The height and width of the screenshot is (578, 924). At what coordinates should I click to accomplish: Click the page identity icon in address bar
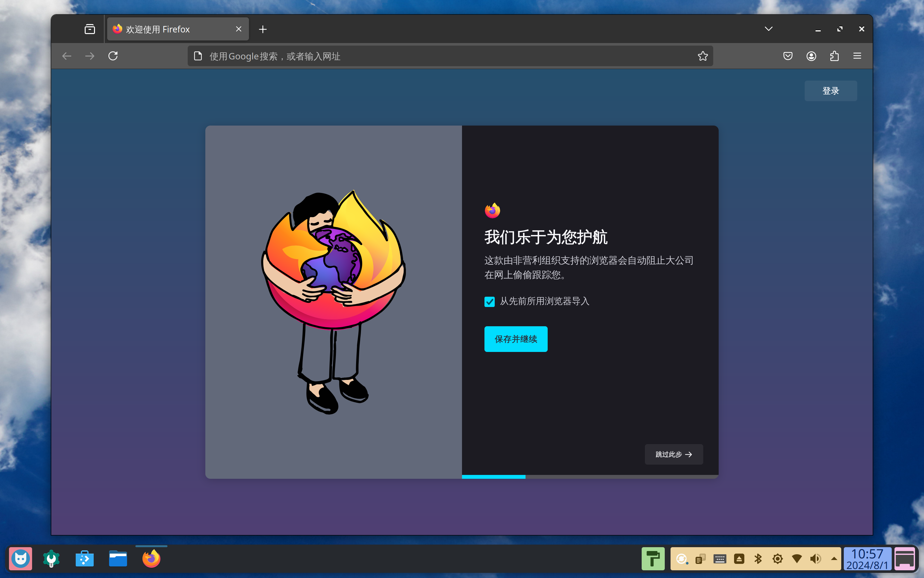[198, 56]
